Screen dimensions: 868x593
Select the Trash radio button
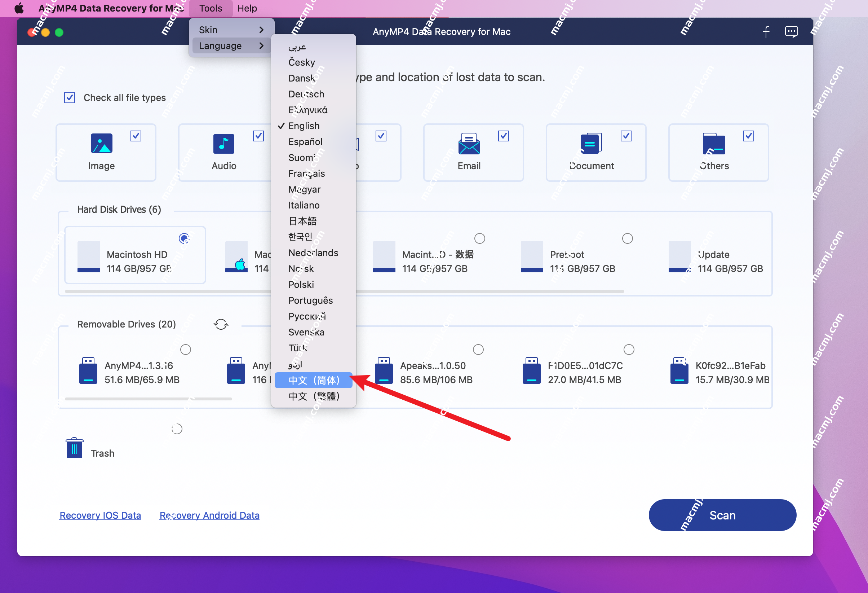[177, 429]
